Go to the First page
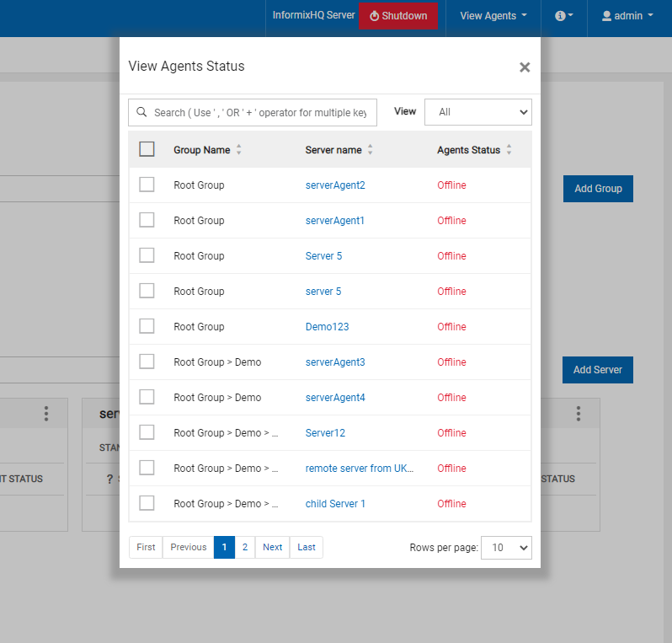Viewport: 672px width, 643px height. [x=146, y=547]
